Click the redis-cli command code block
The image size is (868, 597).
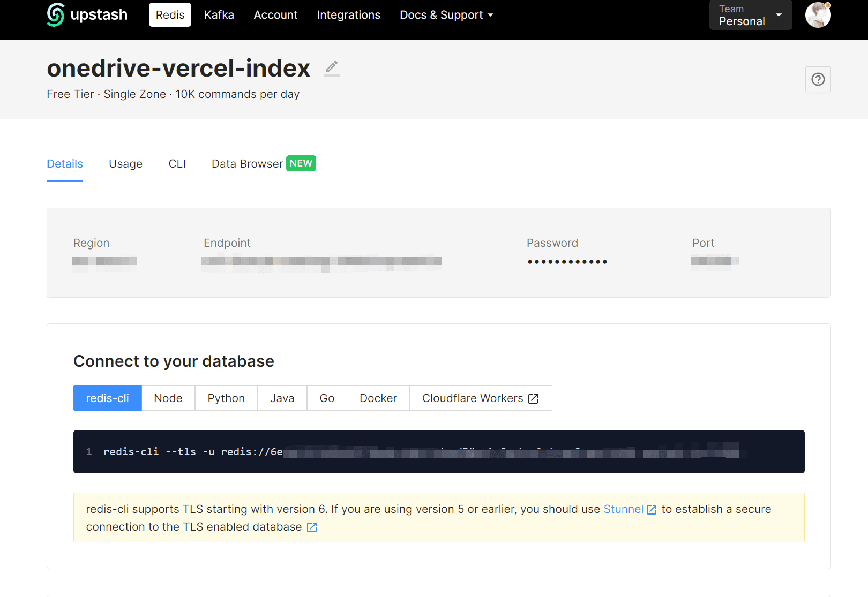point(439,451)
